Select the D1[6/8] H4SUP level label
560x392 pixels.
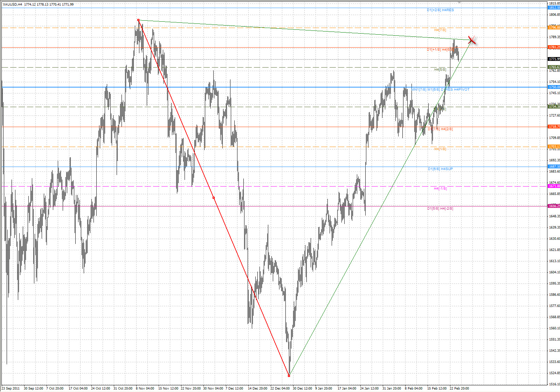(440, 169)
